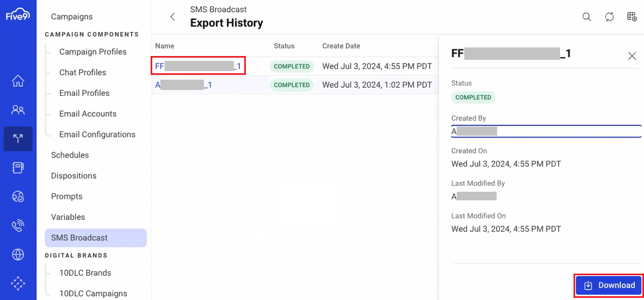
Task: Click the Export History page title
Action: click(x=227, y=23)
